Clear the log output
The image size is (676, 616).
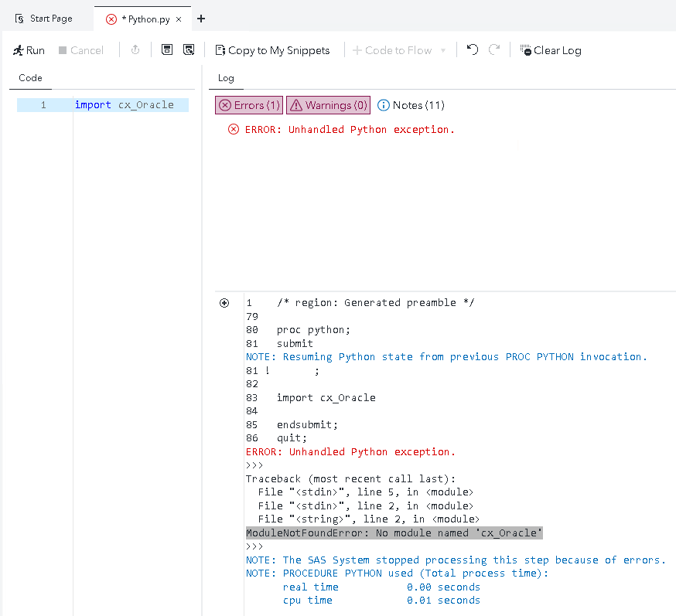coord(551,50)
